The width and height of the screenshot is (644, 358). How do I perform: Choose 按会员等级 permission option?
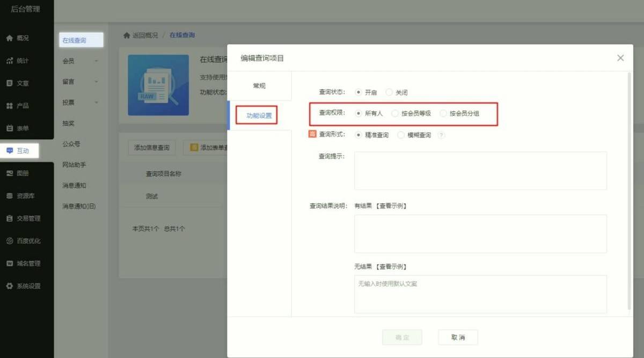tap(395, 113)
